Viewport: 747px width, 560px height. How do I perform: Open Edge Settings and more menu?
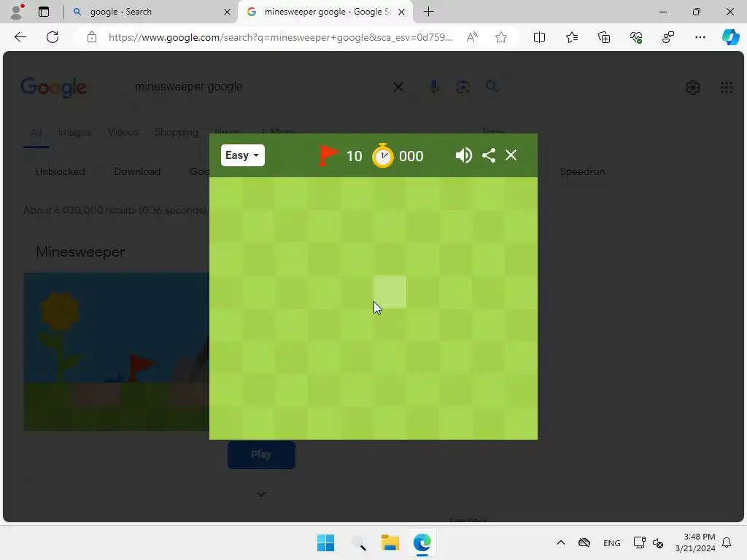coord(700,37)
